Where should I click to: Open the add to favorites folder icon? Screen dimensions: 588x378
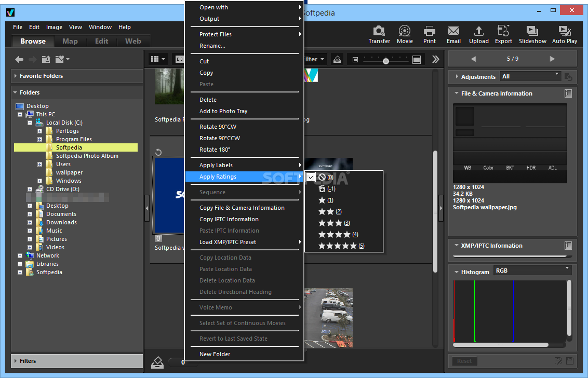(62, 59)
